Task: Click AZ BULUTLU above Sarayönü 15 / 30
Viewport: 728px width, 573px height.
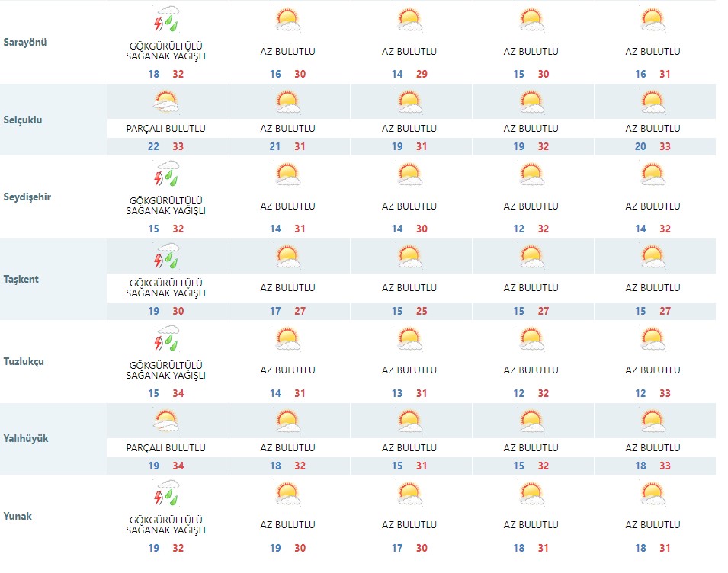Action: point(531,52)
